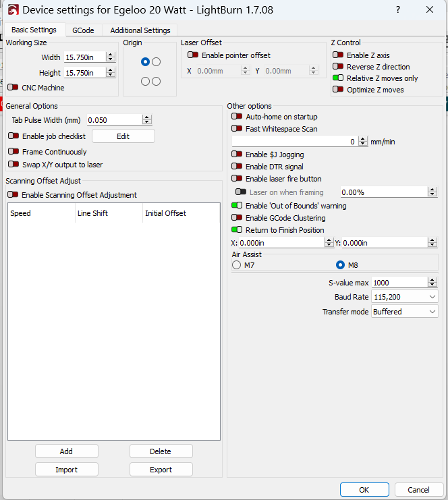
Task: Click the Line Shift column header
Action: tap(109, 213)
